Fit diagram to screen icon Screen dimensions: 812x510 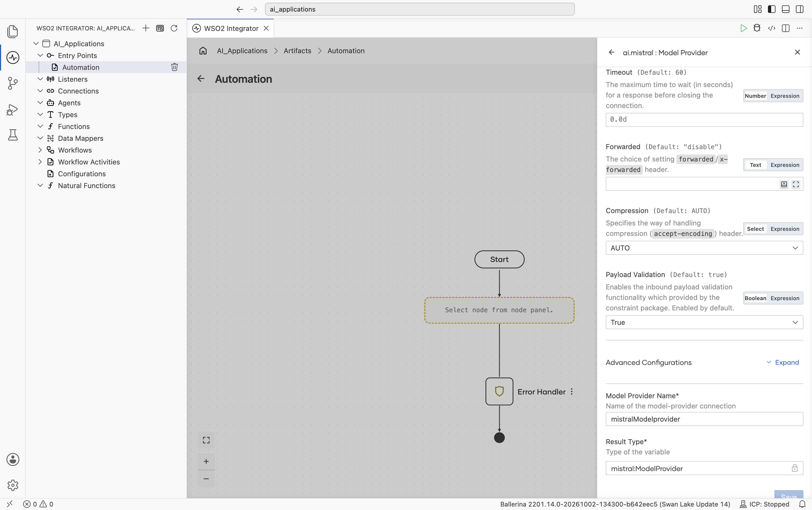206,440
